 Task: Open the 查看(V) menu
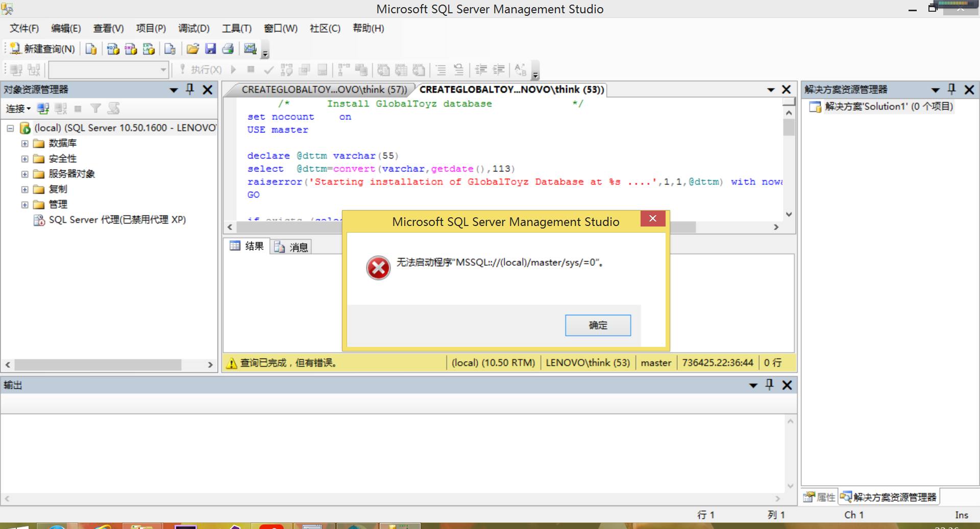[108, 29]
